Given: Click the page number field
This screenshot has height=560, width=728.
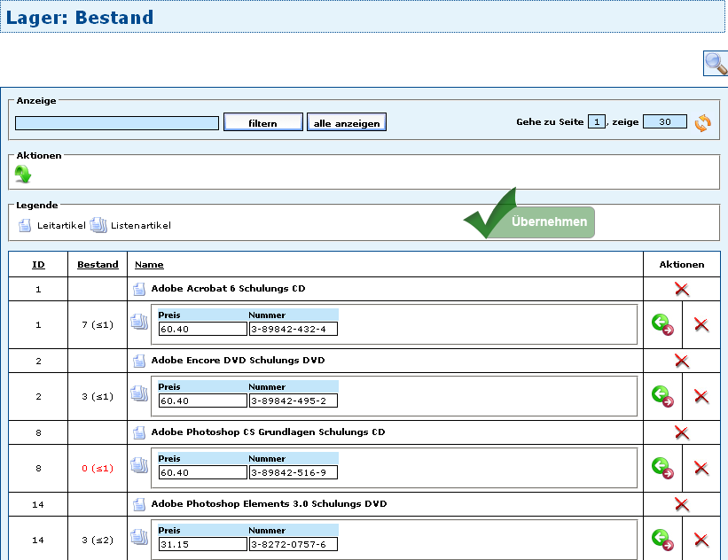Looking at the screenshot, I should (597, 122).
